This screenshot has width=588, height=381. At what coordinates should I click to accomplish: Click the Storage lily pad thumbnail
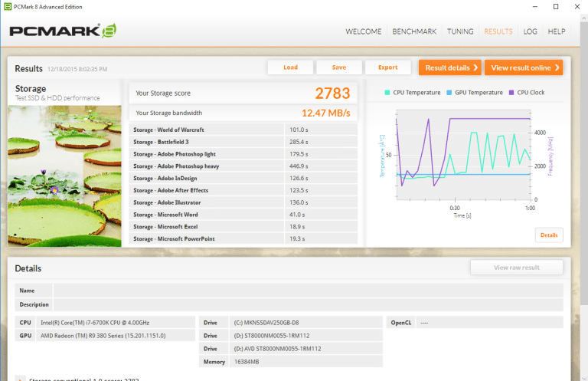[64, 176]
